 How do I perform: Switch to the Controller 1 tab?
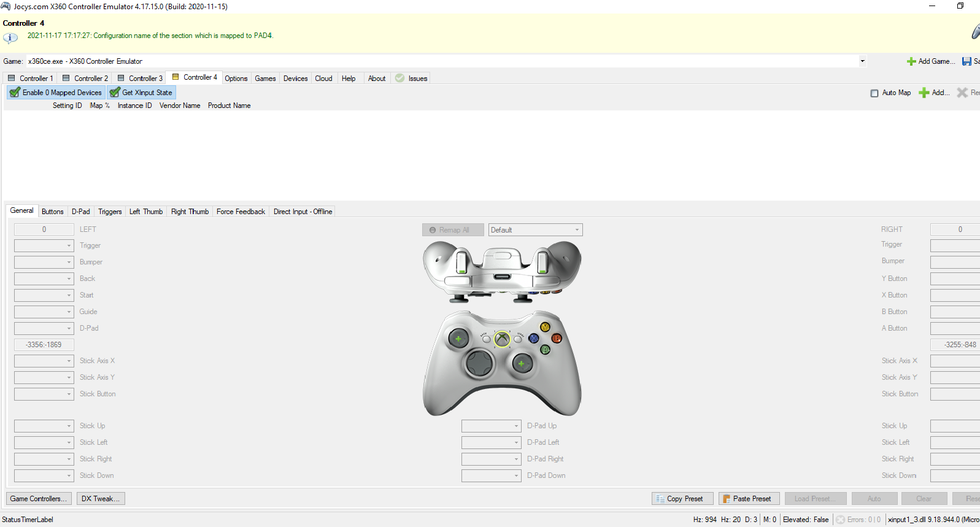[x=31, y=78]
